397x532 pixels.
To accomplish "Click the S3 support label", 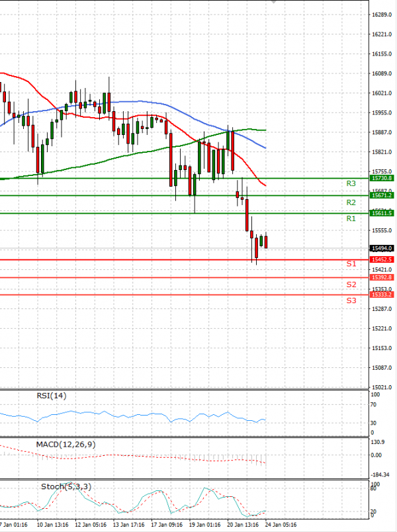I will [351, 300].
